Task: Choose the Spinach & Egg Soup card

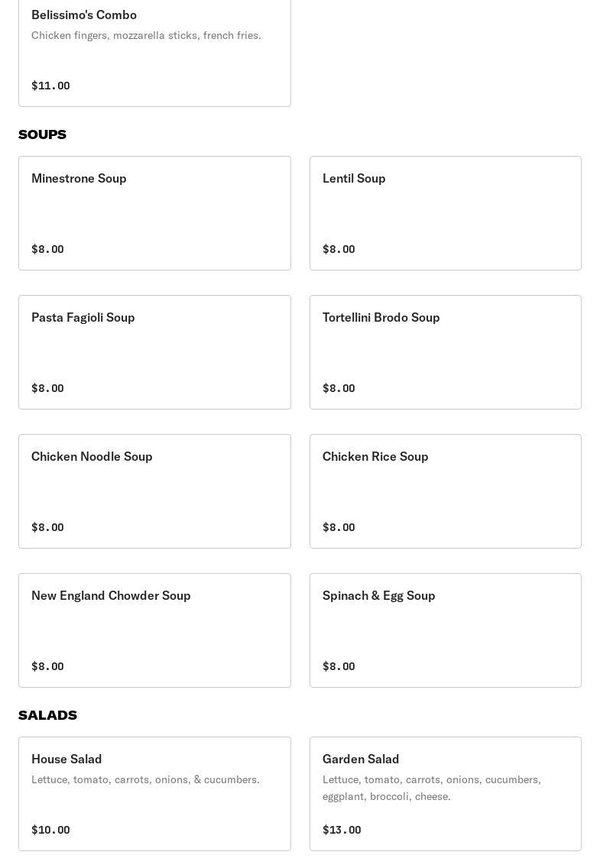Action: coord(445,630)
